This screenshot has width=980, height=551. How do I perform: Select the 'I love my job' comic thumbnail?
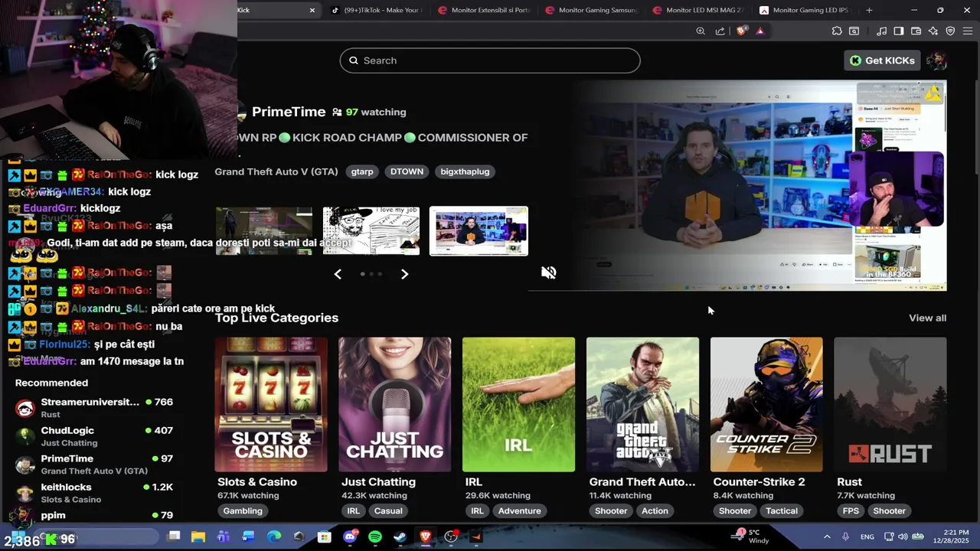click(371, 230)
